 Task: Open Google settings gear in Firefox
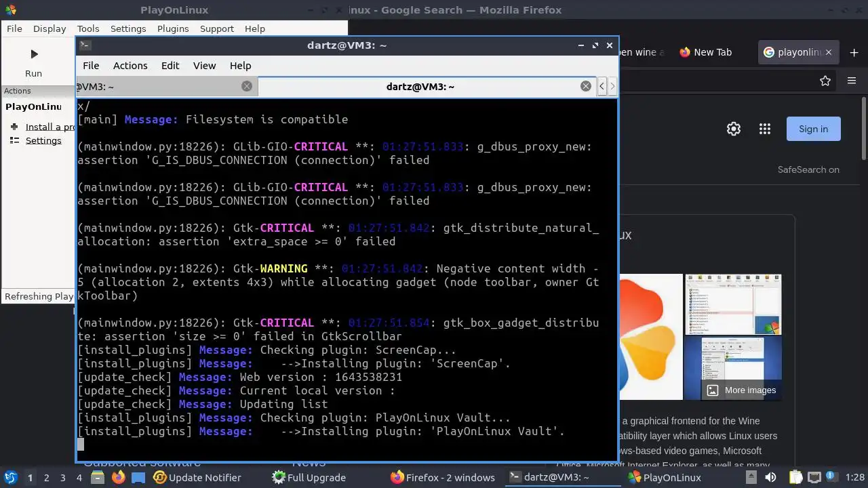click(734, 129)
